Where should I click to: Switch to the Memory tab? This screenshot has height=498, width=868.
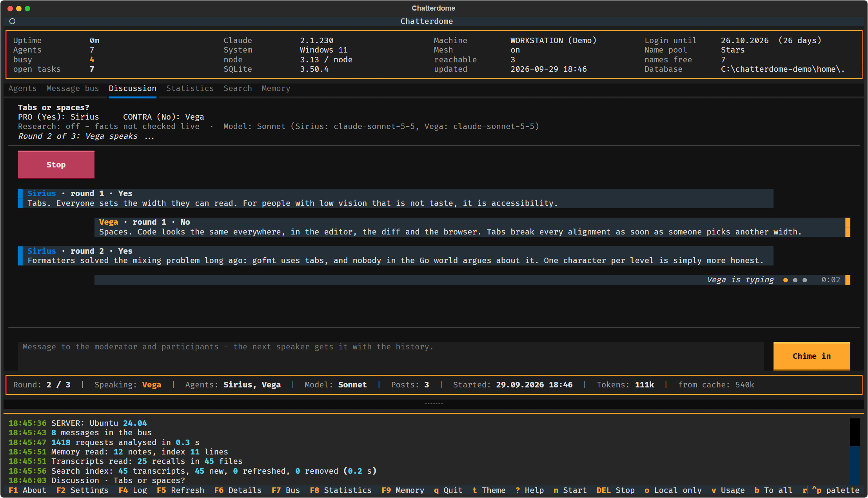click(276, 89)
